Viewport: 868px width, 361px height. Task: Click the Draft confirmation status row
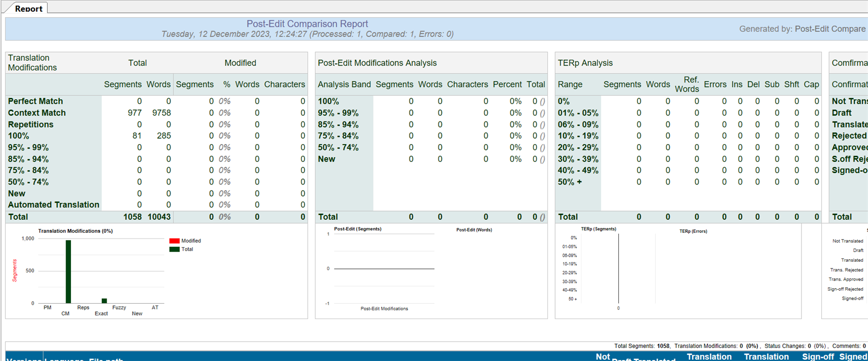click(x=841, y=113)
